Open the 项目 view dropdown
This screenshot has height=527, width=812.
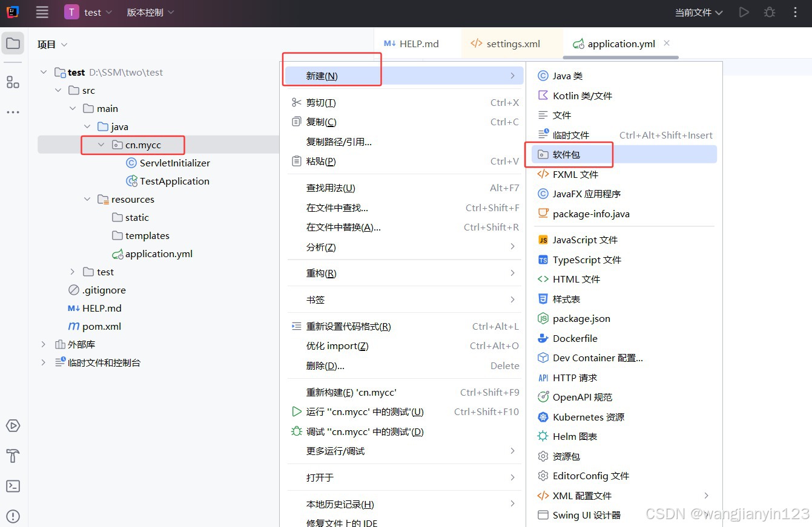(x=52, y=44)
